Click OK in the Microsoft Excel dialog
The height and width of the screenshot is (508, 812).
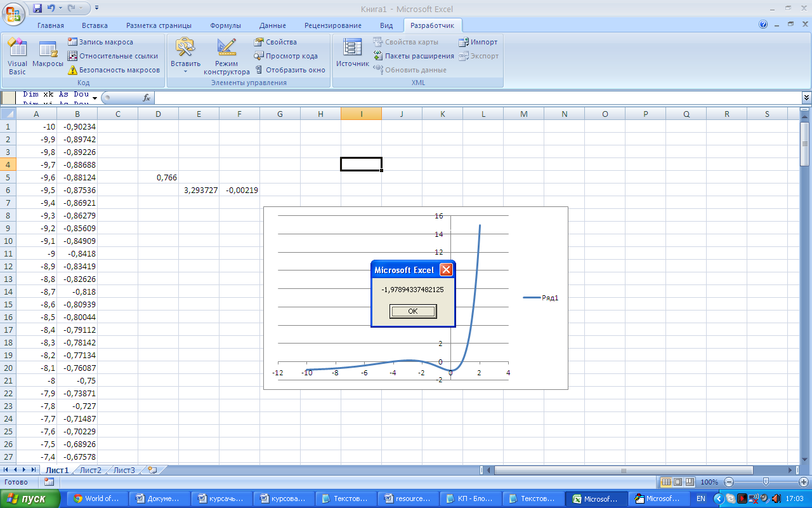[x=413, y=311]
